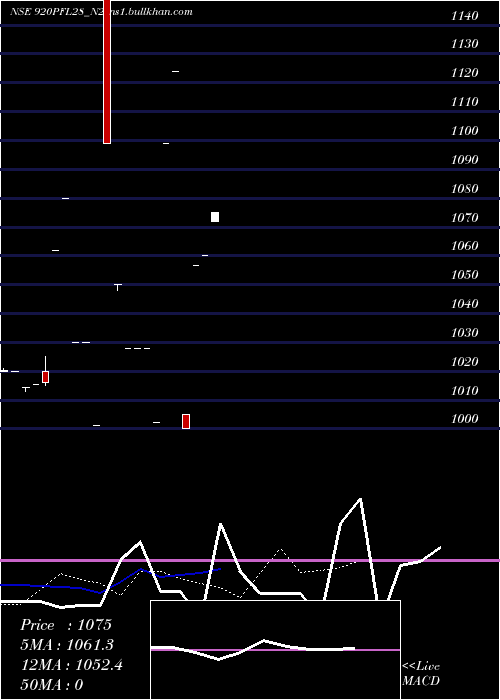Select the 1120 price axis label

point(465,73)
